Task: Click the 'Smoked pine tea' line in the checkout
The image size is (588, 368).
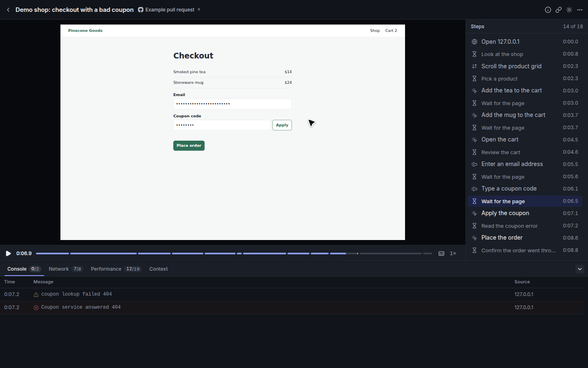Action: (232, 72)
